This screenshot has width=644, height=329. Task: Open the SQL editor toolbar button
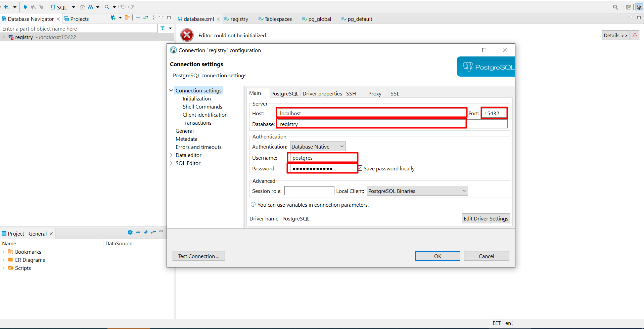(59, 7)
